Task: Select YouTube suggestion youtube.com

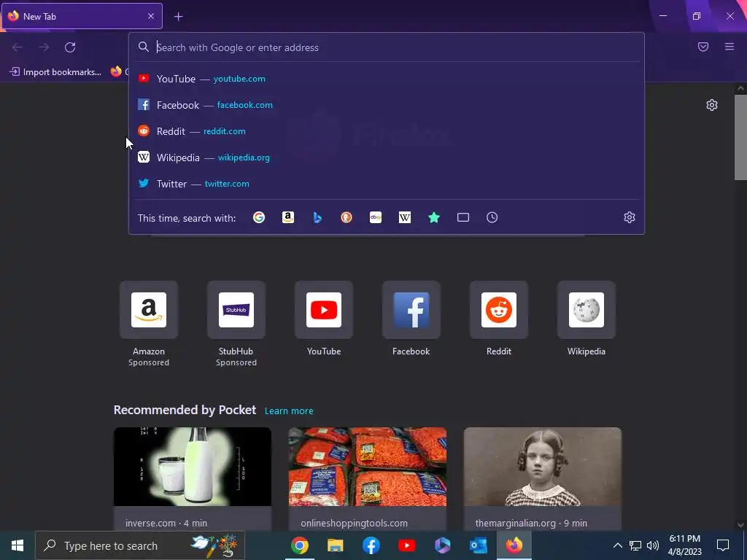Action: pyautogui.click(x=387, y=79)
